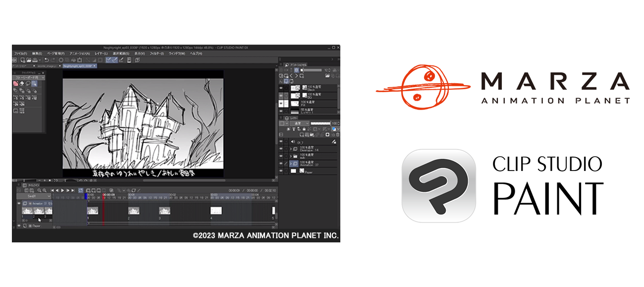The height and width of the screenshot is (287, 644).
Task: Open the ストーリーボード用 set dropdown in Quick Access
Action: pyautogui.click(x=29, y=78)
